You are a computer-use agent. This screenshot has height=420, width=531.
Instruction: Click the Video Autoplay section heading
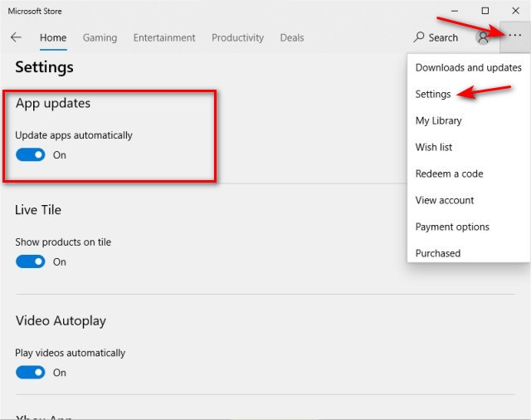(61, 320)
